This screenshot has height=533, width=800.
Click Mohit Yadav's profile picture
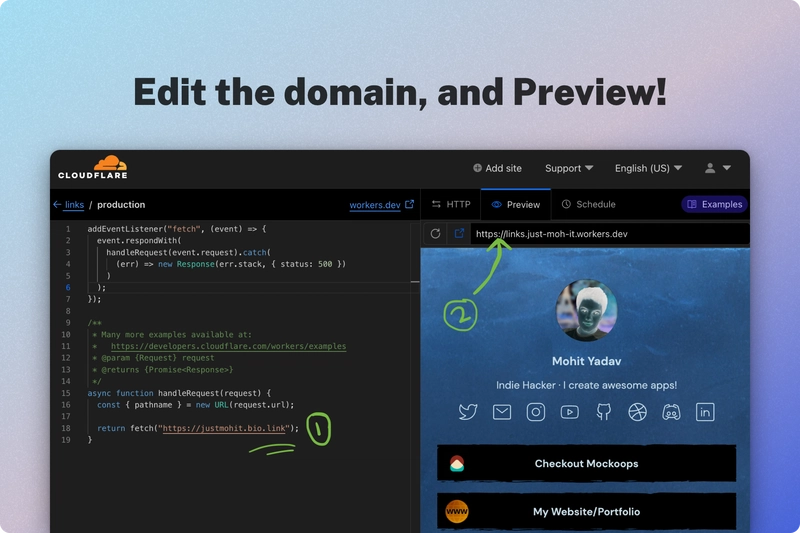586,310
